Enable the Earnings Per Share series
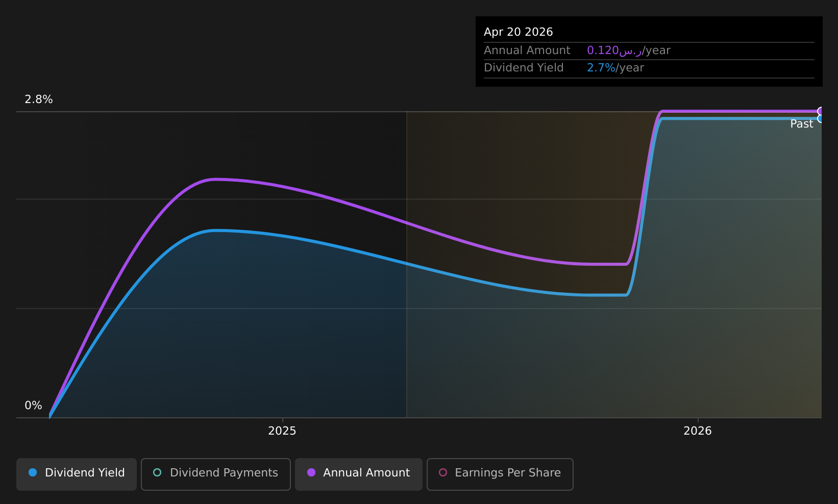The height and width of the screenshot is (504, 838). tap(500, 474)
